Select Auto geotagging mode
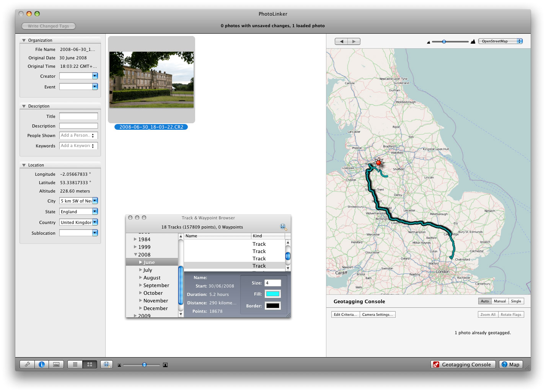 point(485,301)
